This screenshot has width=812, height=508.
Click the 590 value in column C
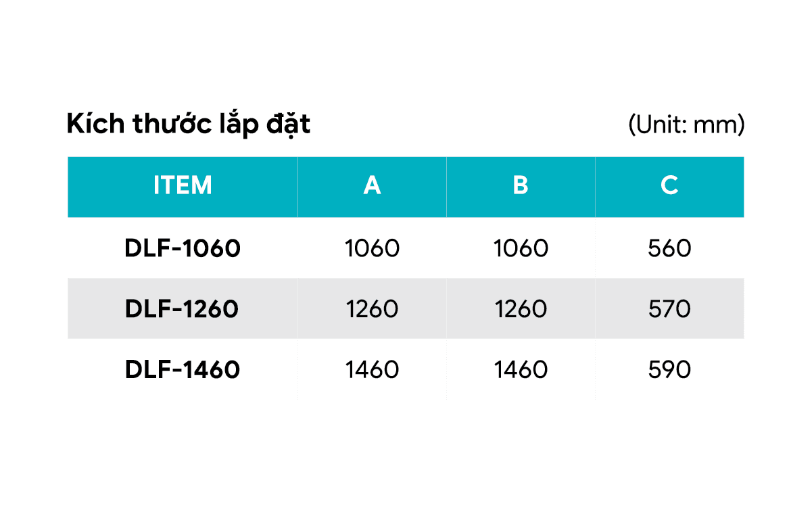pyautogui.click(x=669, y=370)
